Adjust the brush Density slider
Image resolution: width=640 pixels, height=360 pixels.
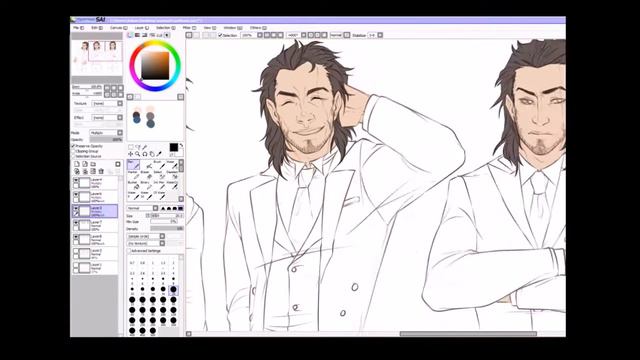tap(167, 229)
